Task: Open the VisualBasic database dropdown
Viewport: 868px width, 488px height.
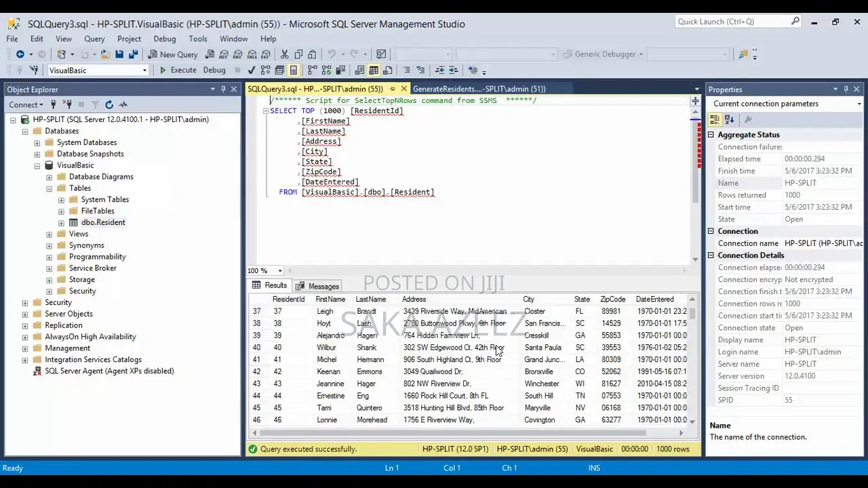Action: click(x=144, y=70)
